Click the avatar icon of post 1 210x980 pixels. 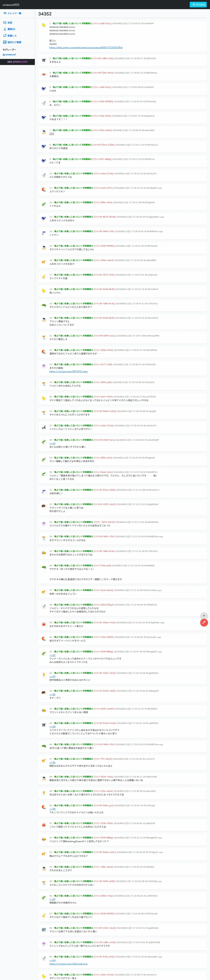coord(44,25)
